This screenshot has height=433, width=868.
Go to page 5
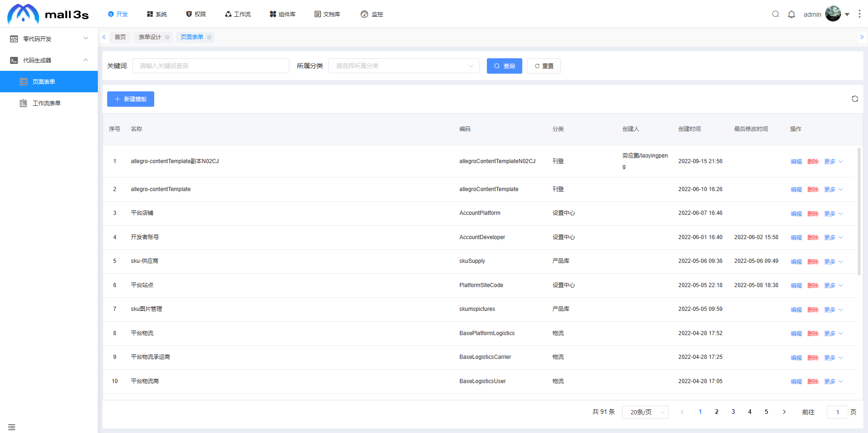click(x=766, y=412)
